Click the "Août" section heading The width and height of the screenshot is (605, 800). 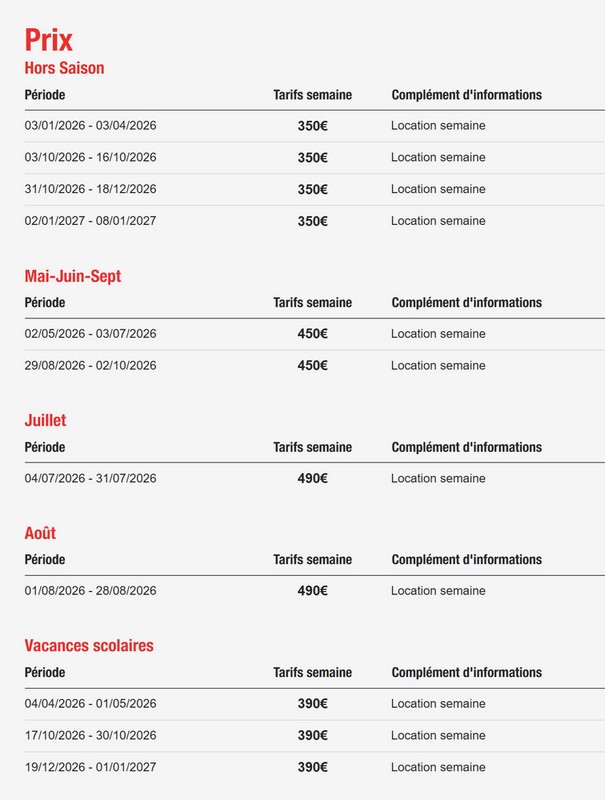(40, 533)
